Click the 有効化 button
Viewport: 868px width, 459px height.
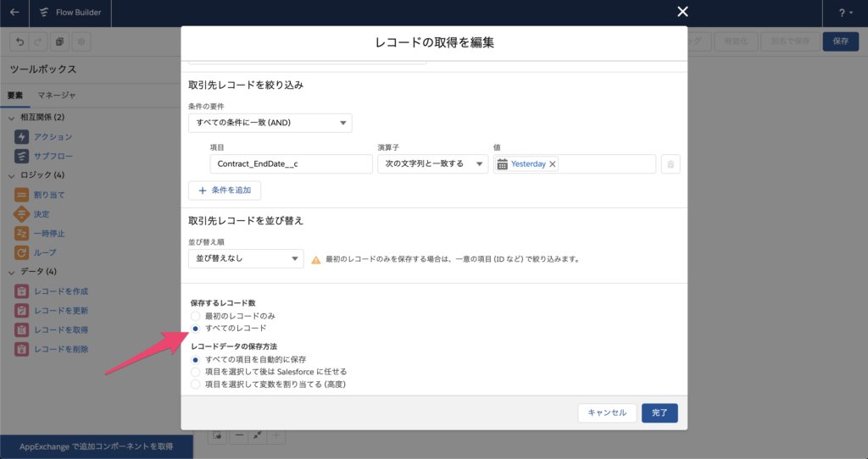point(736,41)
